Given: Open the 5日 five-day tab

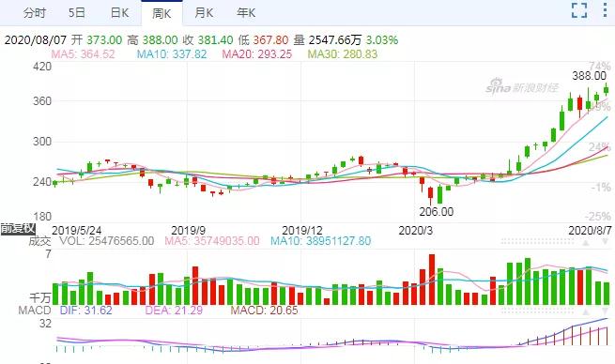Looking at the screenshot, I should (x=77, y=13).
